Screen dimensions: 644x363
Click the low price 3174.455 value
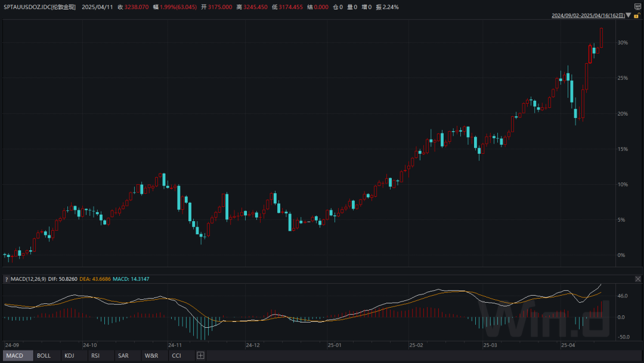[x=290, y=7]
